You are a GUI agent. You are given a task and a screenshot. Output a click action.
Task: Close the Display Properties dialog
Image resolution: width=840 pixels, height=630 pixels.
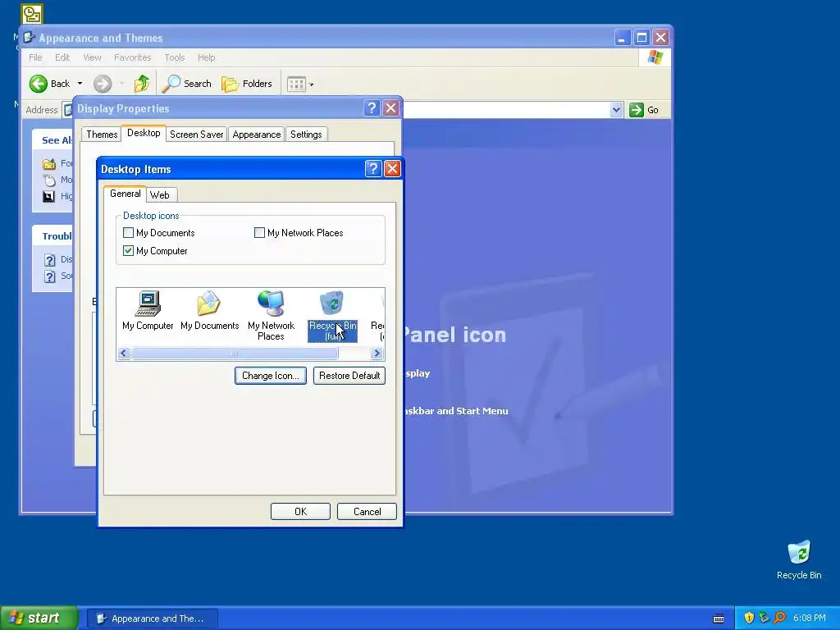391,108
